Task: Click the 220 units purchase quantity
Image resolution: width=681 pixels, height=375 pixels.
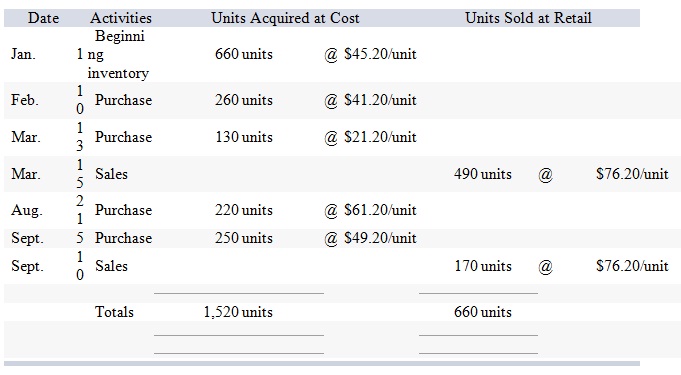Action: [x=244, y=210]
